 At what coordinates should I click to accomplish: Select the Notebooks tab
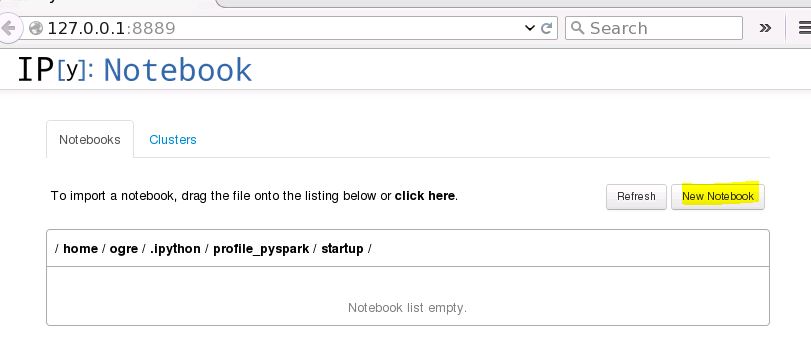coord(90,140)
